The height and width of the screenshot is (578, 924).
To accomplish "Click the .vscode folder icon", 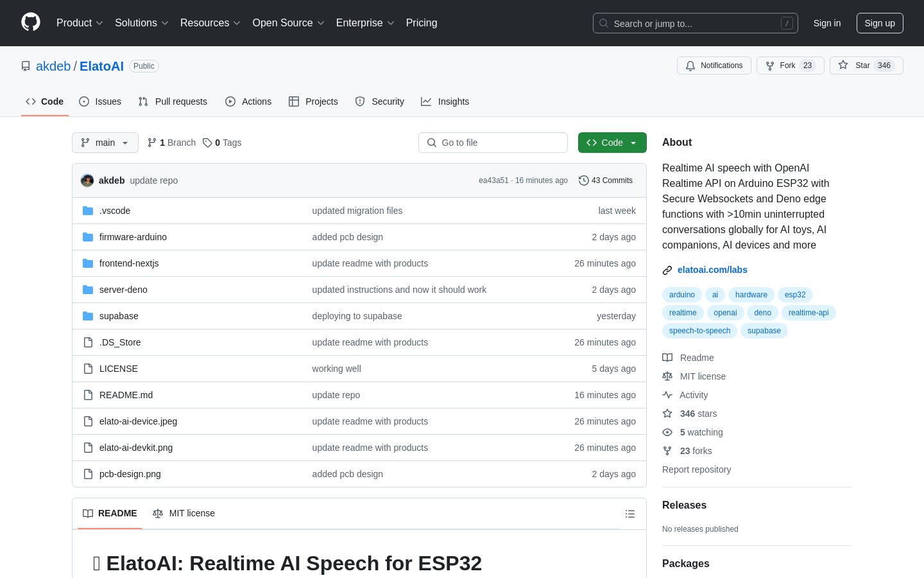I will (x=88, y=211).
